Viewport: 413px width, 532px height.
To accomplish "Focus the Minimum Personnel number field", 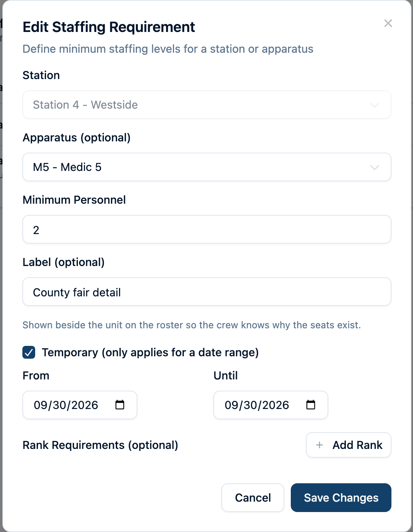I will (207, 229).
